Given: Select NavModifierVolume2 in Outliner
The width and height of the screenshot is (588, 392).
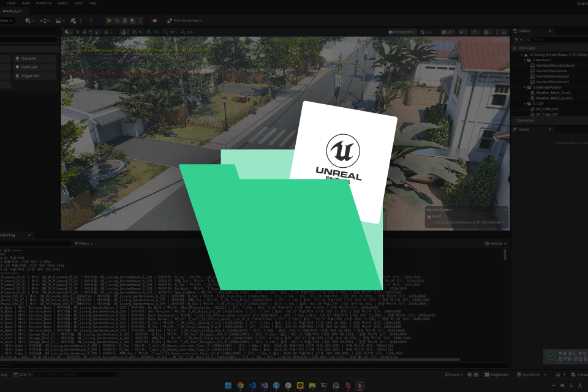Looking at the screenshot, I should [552, 77].
